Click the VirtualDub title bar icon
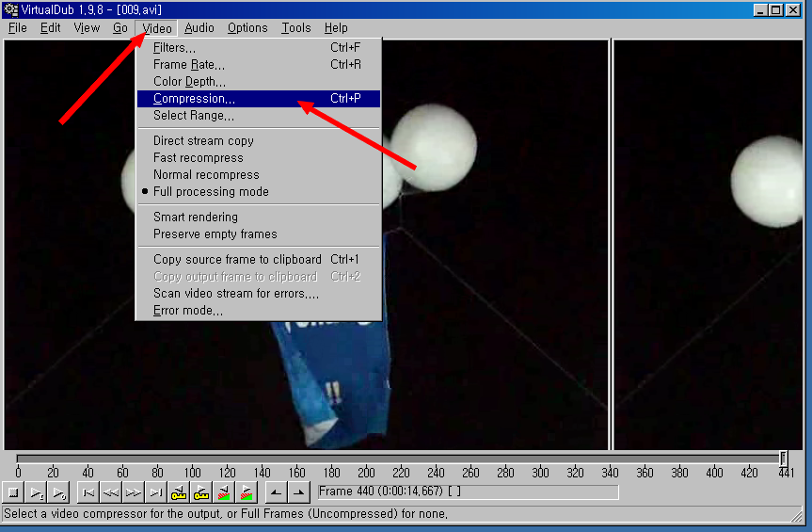The width and height of the screenshot is (812, 532). [x=10, y=9]
